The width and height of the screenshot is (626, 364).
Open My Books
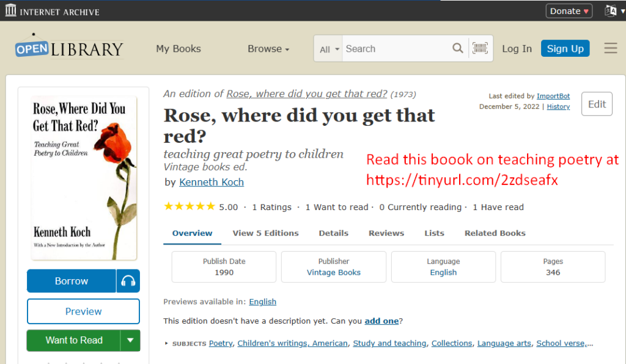point(179,49)
